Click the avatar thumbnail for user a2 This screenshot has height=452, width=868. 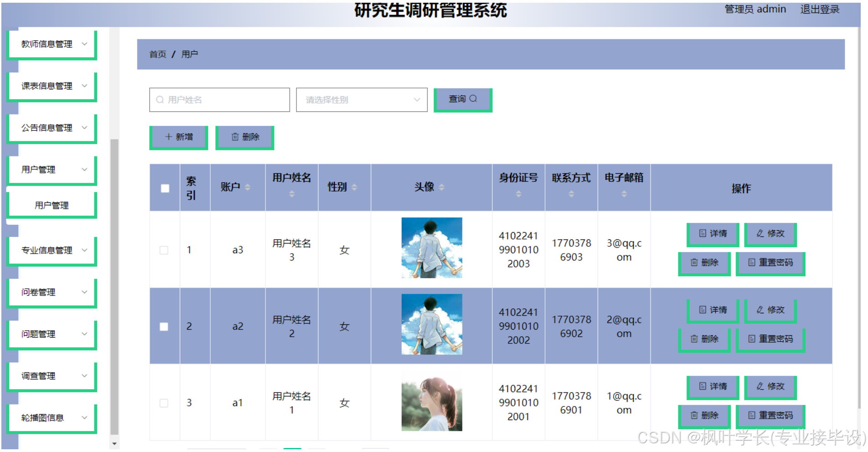pos(431,324)
